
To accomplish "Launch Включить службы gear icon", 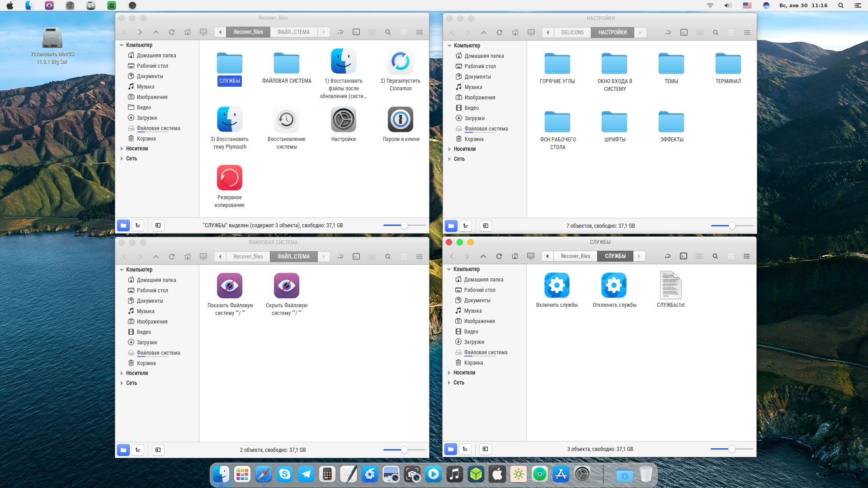I will point(557,285).
